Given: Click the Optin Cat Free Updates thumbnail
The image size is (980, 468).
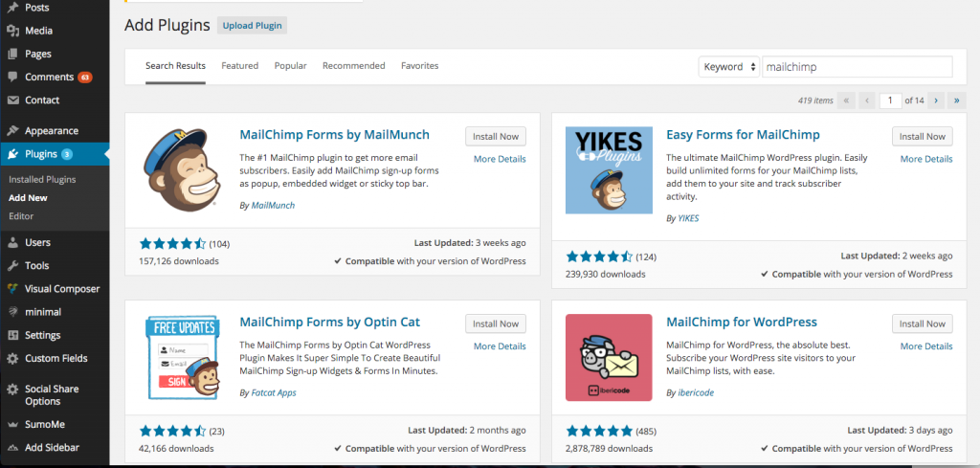Looking at the screenshot, I should coord(182,357).
